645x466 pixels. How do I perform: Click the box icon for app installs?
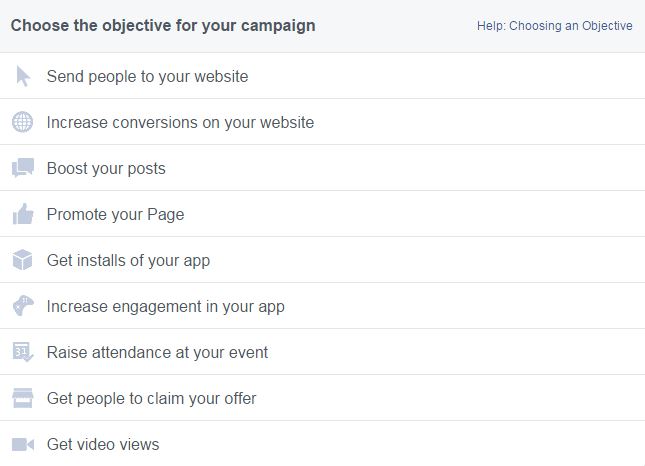(22, 260)
